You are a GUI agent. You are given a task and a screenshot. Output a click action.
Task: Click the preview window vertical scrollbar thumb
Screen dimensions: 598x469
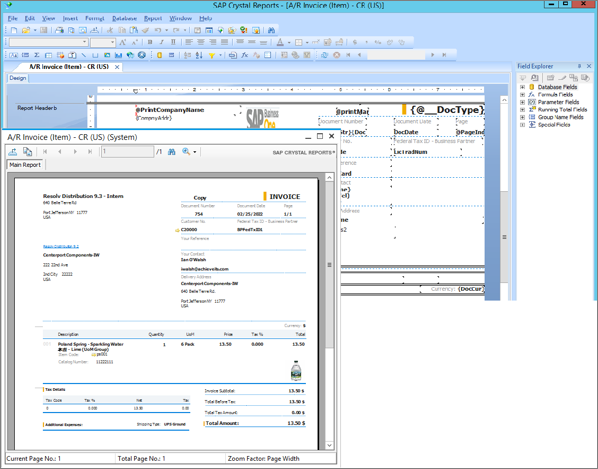pyautogui.click(x=330, y=265)
